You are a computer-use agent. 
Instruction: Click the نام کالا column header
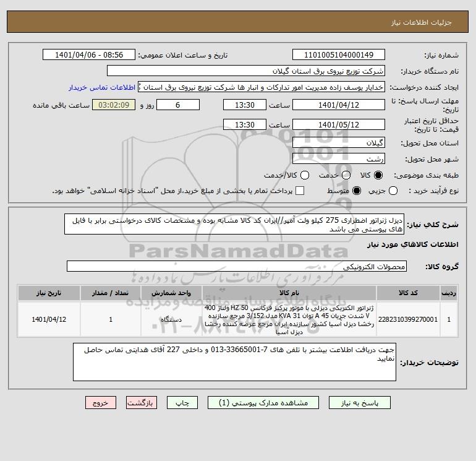click(x=289, y=293)
